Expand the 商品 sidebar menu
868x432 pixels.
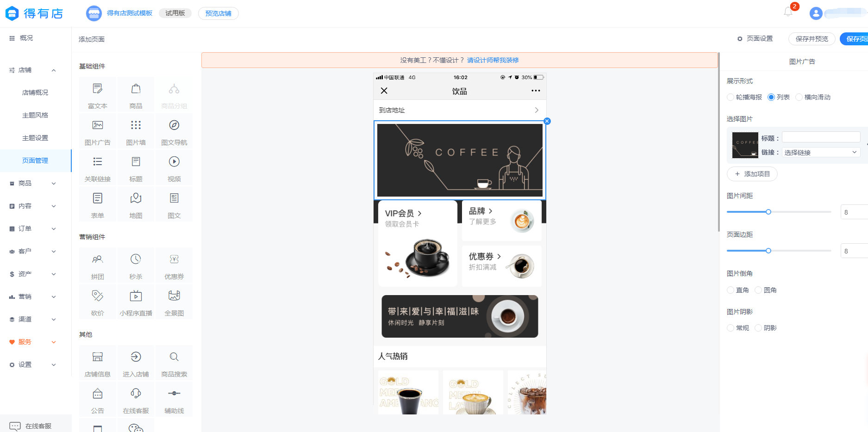pos(32,183)
